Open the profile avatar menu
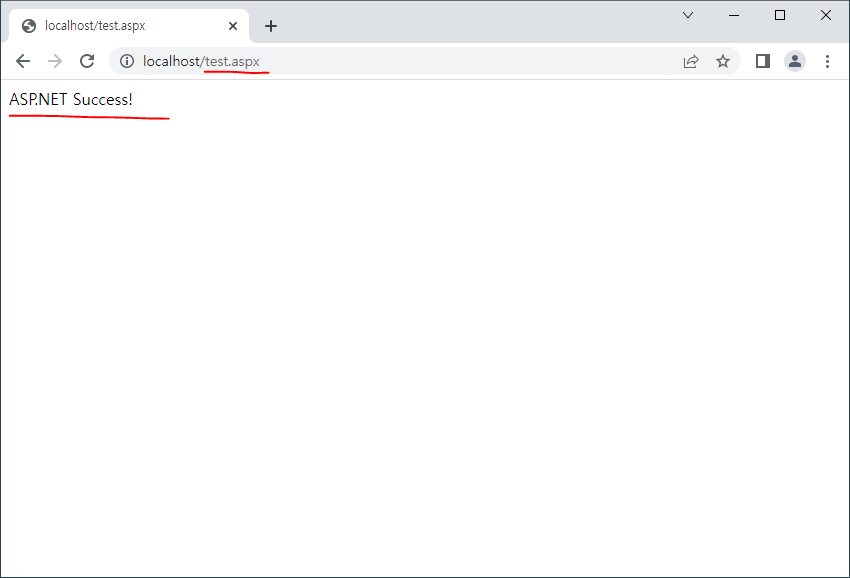 [795, 61]
